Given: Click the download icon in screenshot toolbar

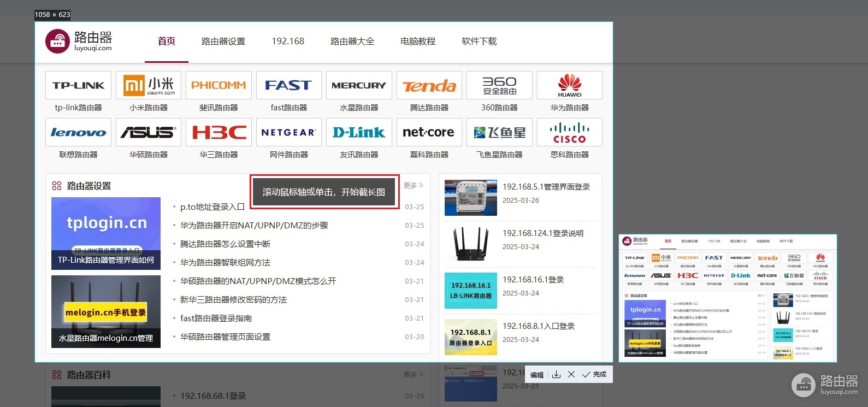Looking at the screenshot, I should (x=556, y=374).
